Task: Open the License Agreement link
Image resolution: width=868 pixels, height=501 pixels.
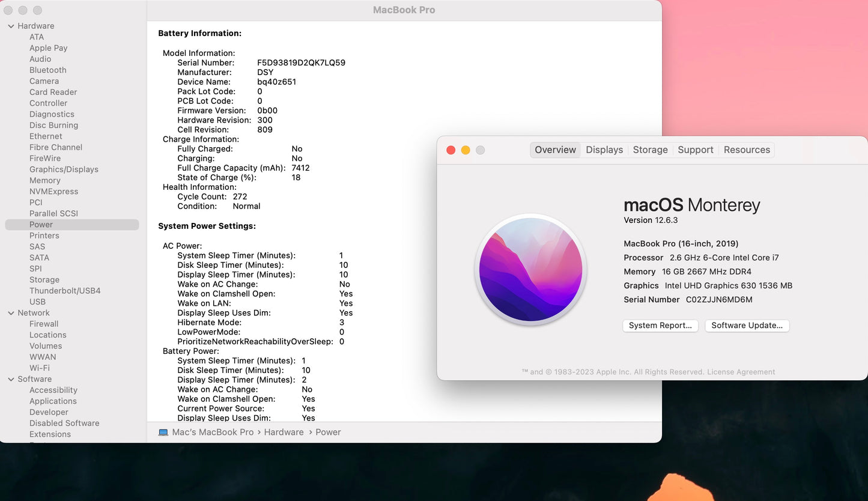Action: 741,372
